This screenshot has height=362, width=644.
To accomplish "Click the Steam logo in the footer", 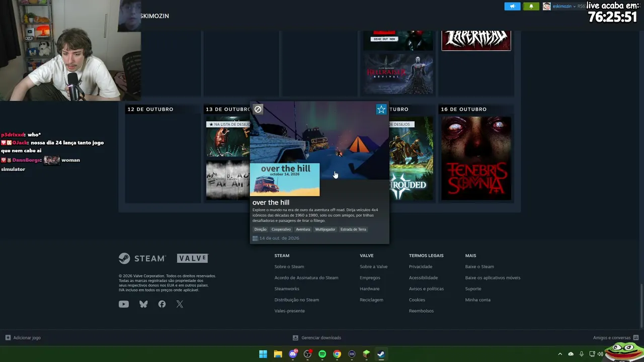I will [142, 258].
